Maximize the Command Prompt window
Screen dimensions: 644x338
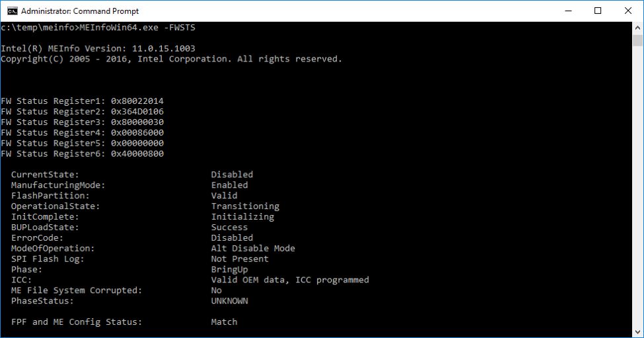(x=598, y=11)
